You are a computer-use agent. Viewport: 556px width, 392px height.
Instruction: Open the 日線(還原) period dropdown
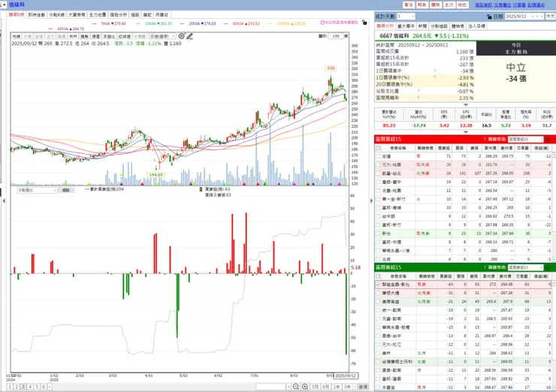(x=162, y=37)
